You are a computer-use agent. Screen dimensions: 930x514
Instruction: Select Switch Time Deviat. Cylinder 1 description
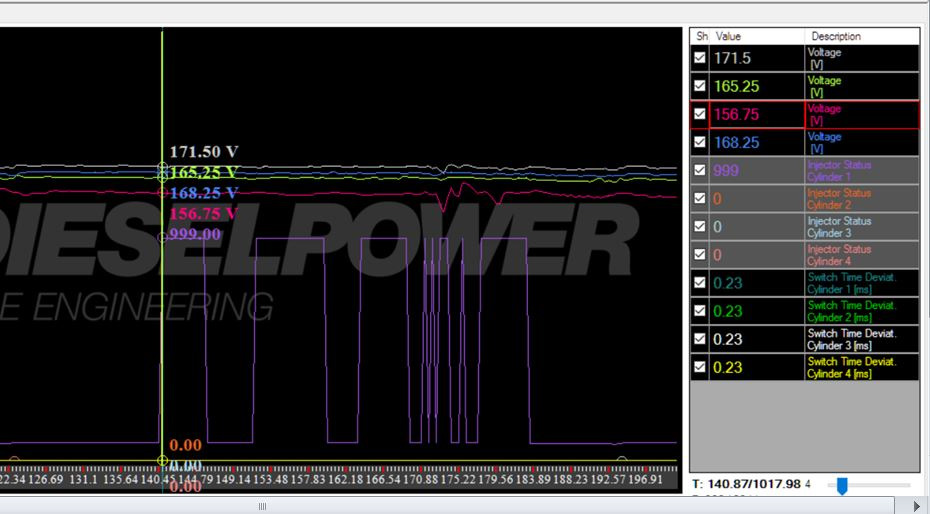click(862, 283)
